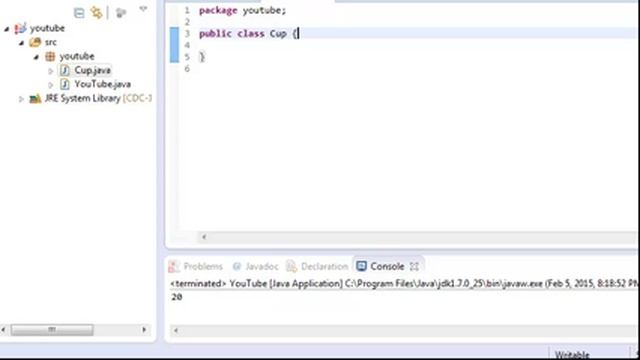Image resolution: width=640 pixels, height=360 pixels.
Task: Select Cup.java in Package Explorer
Action: tap(92, 70)
